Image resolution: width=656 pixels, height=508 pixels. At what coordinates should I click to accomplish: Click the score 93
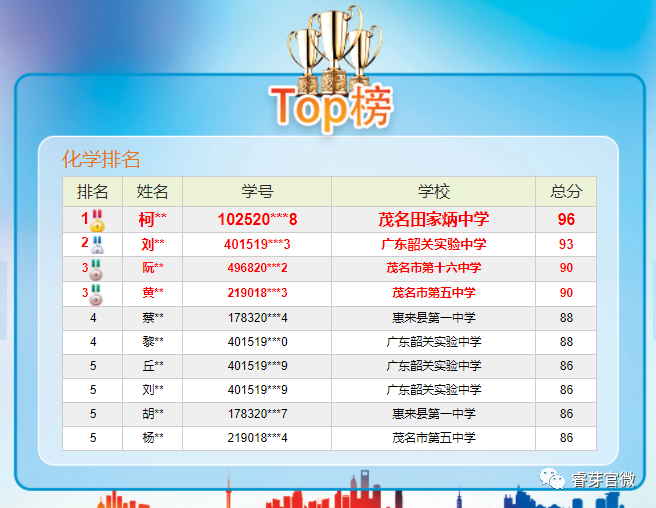(x=566, y=244)
